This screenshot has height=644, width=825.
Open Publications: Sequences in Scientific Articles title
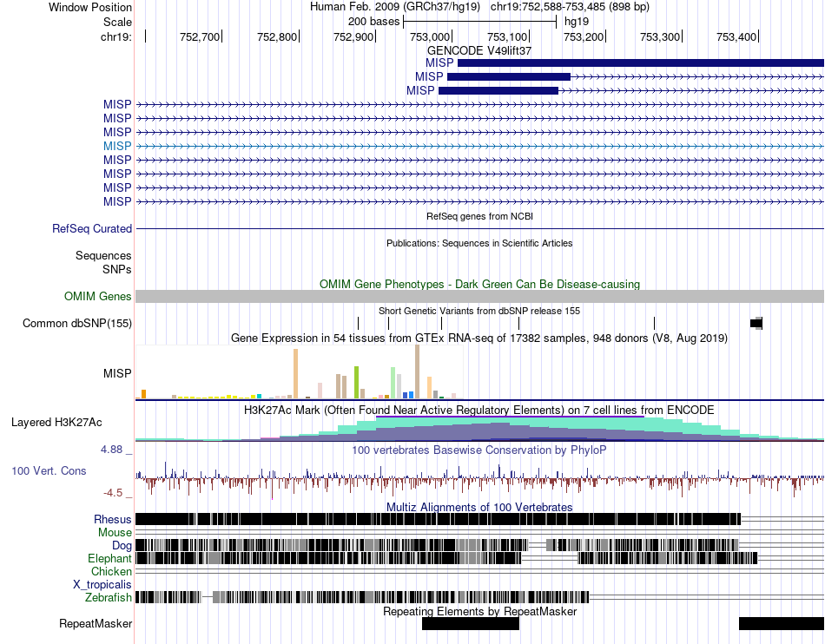(479, 243)
